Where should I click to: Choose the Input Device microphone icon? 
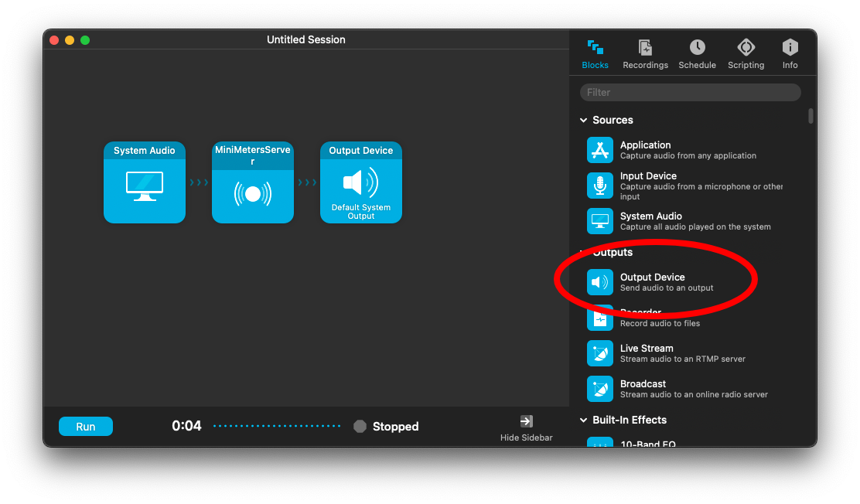point(600,185)
